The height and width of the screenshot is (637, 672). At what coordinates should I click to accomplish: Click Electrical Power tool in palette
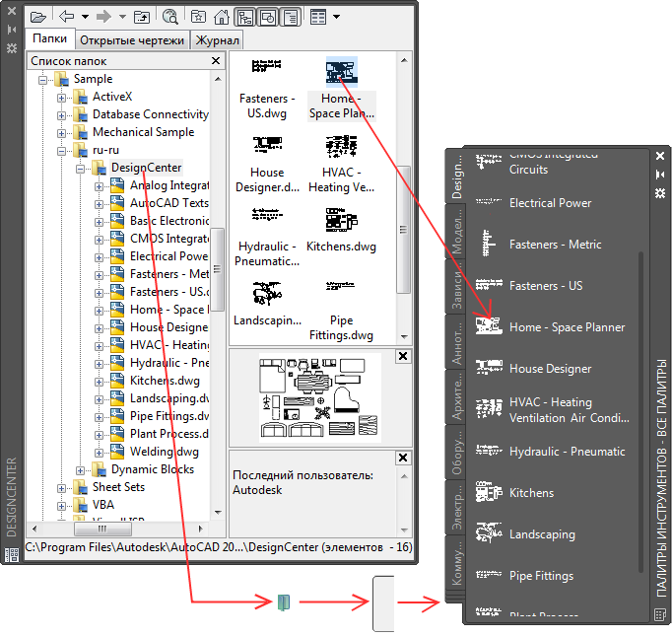point(551,203)
